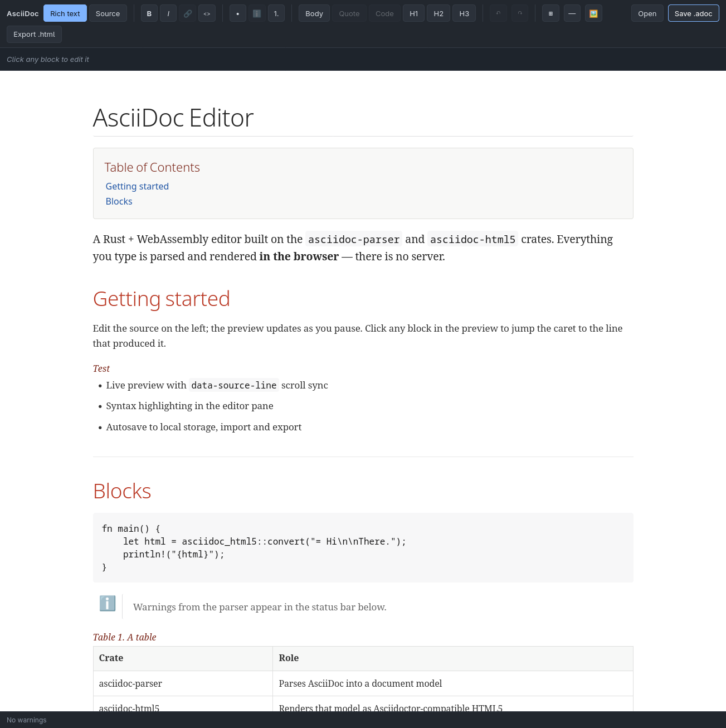Apply inline code with the <> button
The width and height of the screenshot is (726, 728).
click(x=207, y=13)
